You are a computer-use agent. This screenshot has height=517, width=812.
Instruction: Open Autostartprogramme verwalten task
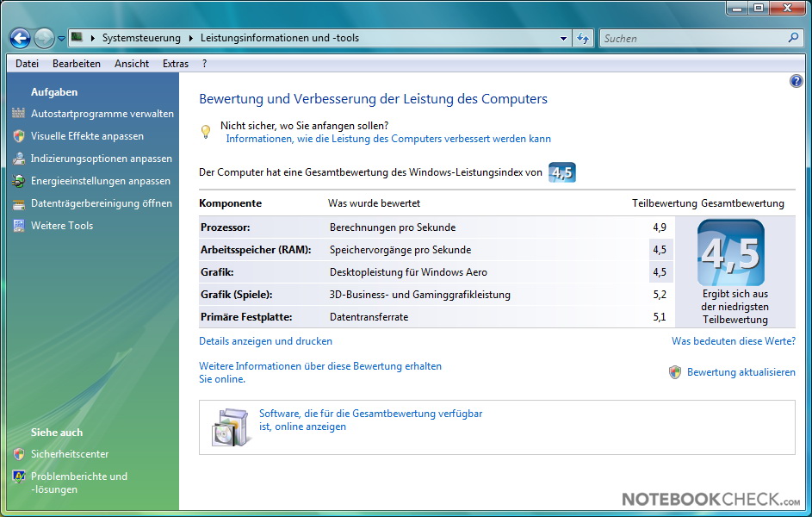(x=102, y=114)
